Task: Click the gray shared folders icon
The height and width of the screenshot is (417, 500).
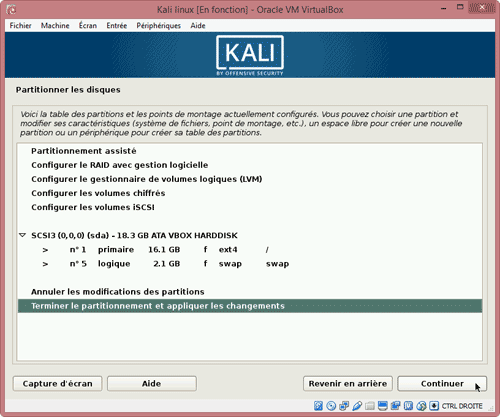Action: (370, 405)
